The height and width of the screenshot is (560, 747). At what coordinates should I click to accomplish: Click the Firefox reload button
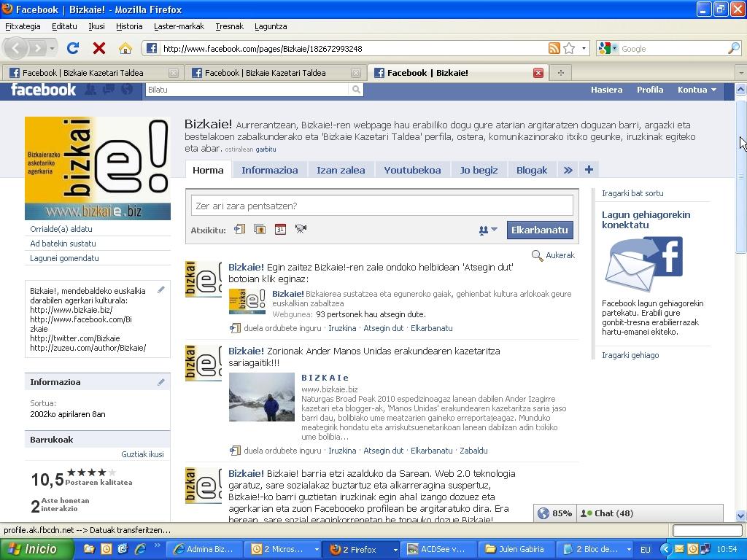(x=73, y=48)
